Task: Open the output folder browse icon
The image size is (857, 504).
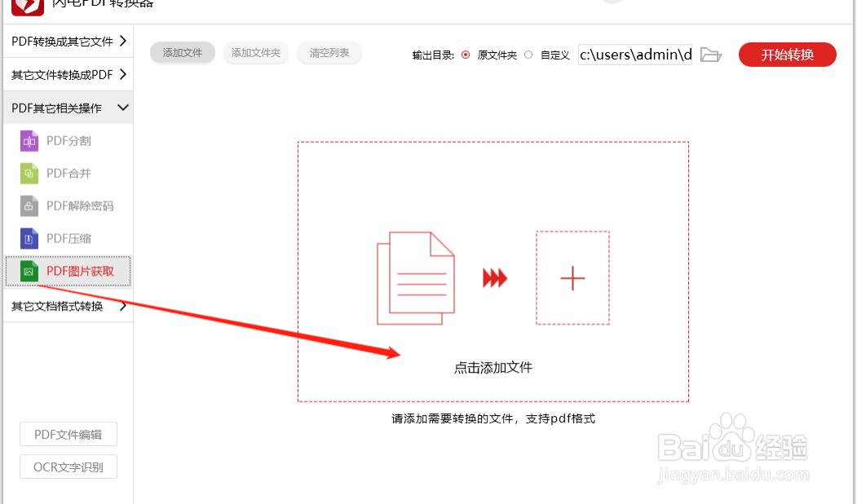Action: 711,55
